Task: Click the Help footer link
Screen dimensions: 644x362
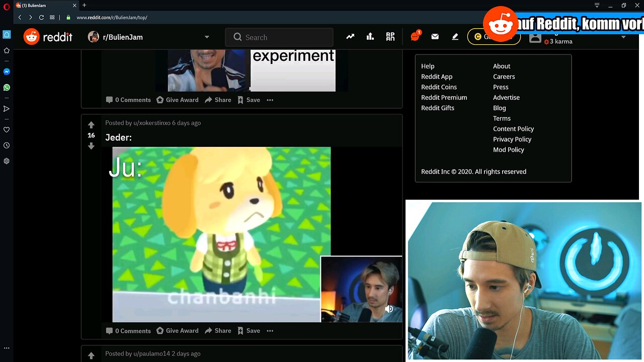Action: tap(428, 66)
